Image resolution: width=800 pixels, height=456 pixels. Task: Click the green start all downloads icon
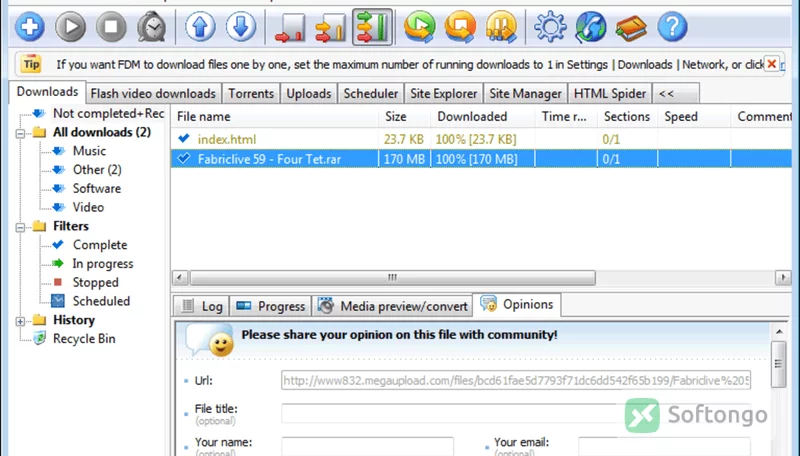[419, 27]
